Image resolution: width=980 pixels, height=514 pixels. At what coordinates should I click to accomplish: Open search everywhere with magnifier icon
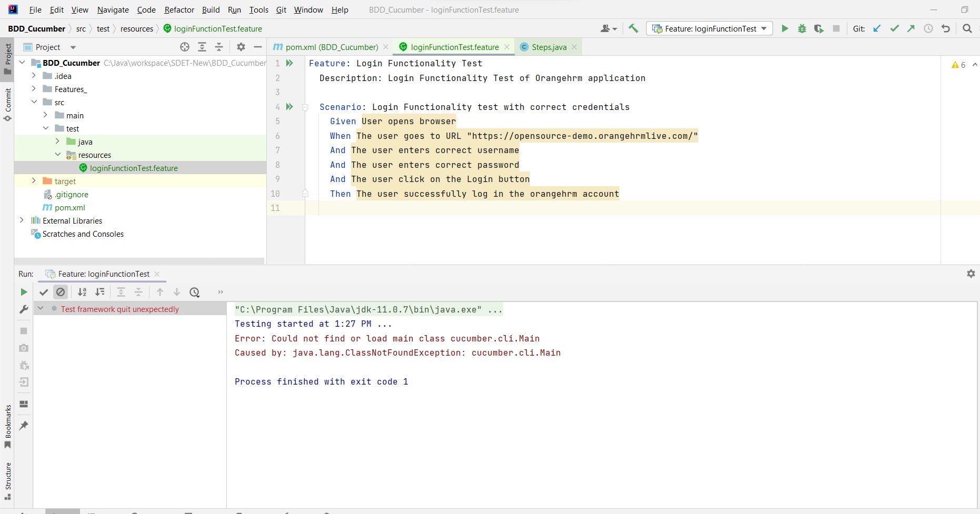coord(967,28)
